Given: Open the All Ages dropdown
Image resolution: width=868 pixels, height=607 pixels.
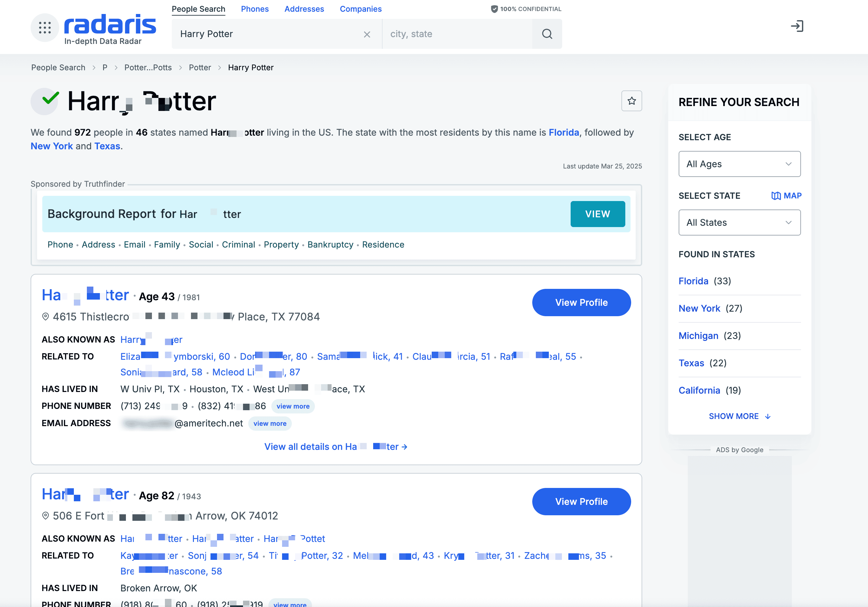Looking at the screenshot, I should pyautogui.click(x=739, y=164).
